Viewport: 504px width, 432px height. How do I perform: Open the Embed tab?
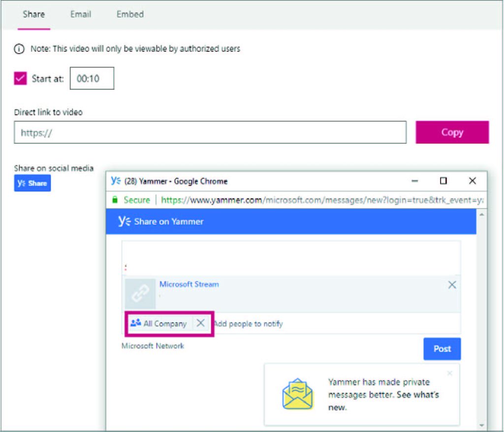pos(130,14)
